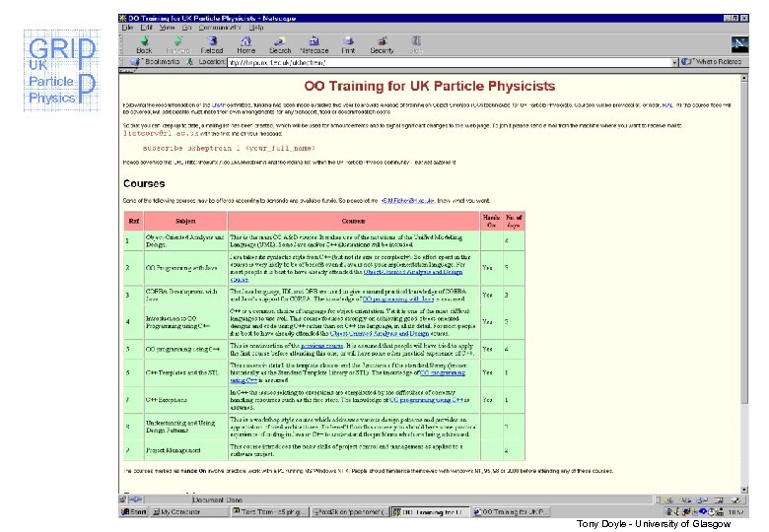Expand the Location URL dropdown arrow
769x532 pixels.
[x=674, y=62]
